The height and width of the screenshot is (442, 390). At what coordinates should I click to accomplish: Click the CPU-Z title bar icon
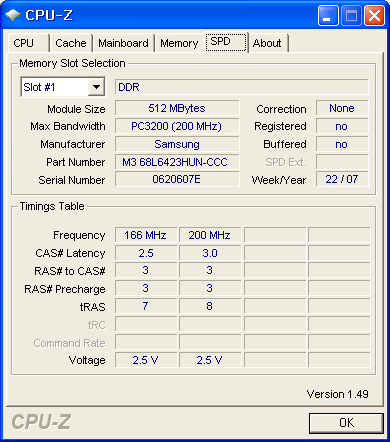[x=13, y=15]
